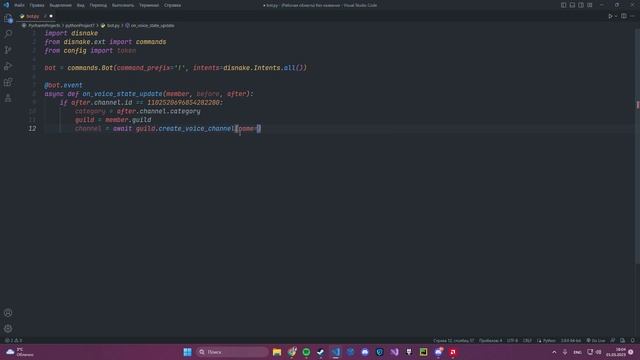Open PyCharm from the taskbar
The height and width of the screenshot is (360, 640).
click(x=424, y=352)
